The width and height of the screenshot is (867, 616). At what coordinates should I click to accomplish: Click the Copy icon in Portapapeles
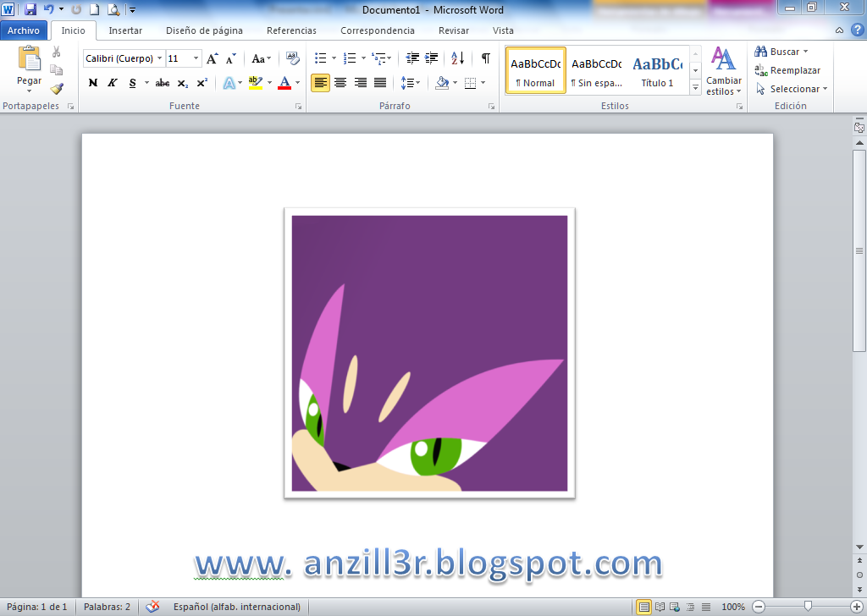(x=56, y=69)
